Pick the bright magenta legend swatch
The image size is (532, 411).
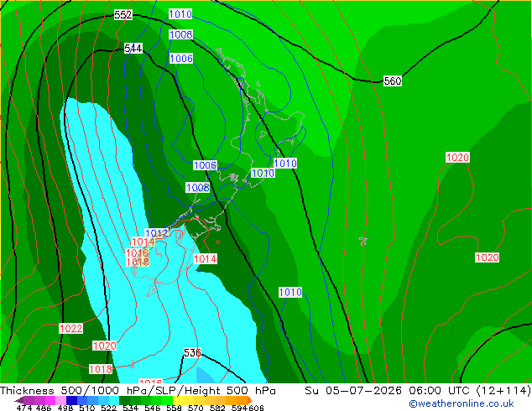[50, 400]
